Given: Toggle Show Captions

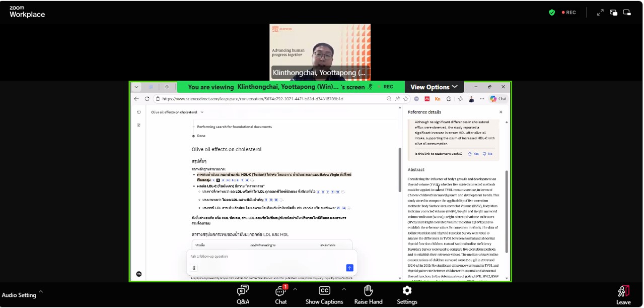Looking at the screenshot, I should (x=324, y=295).
